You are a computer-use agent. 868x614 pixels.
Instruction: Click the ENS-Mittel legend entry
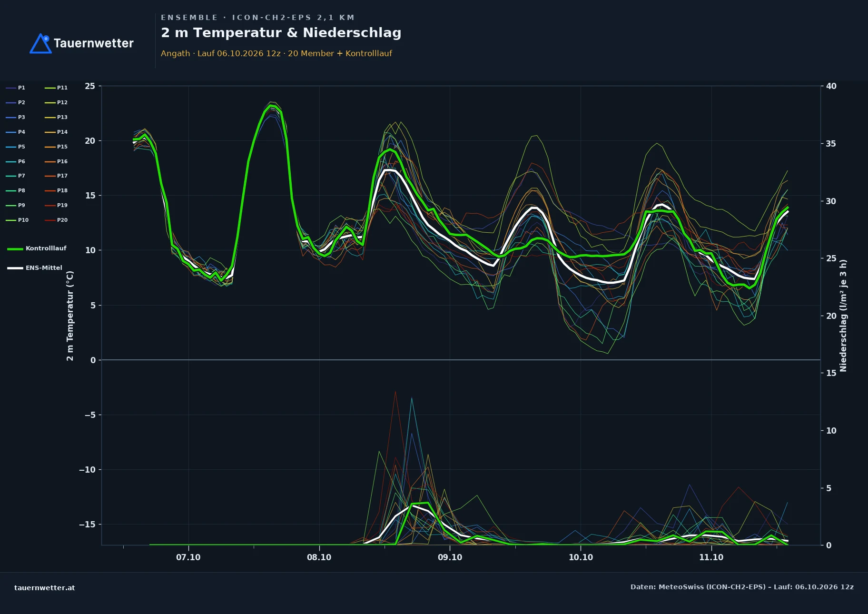click(x=35, y=268)
